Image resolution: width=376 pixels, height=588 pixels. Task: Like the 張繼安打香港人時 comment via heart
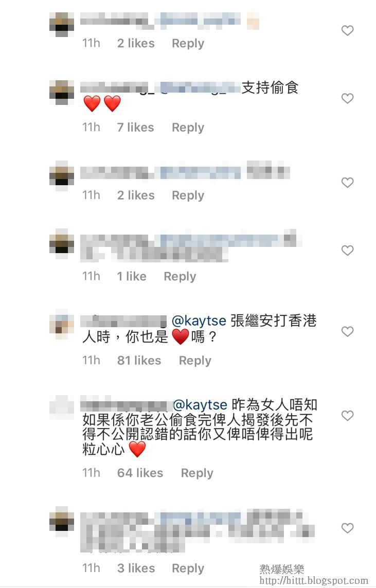tap(348, 331)
